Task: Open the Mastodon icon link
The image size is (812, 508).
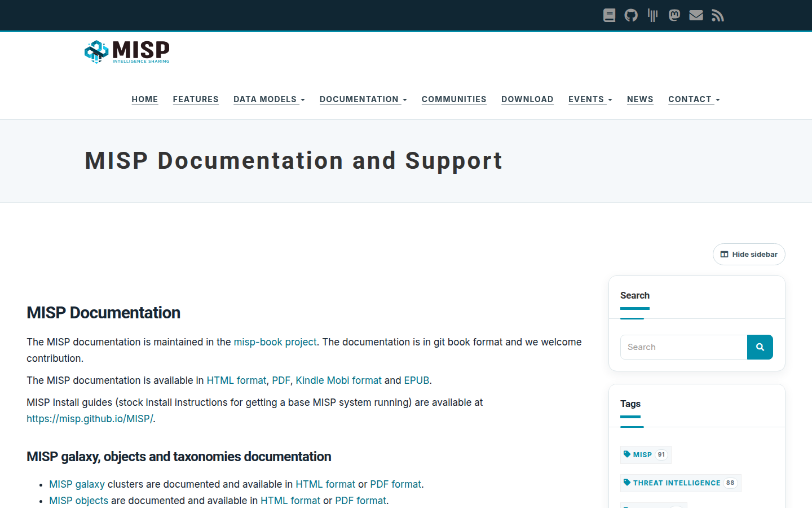Action: pyautogui.click(x=674, y=15)
